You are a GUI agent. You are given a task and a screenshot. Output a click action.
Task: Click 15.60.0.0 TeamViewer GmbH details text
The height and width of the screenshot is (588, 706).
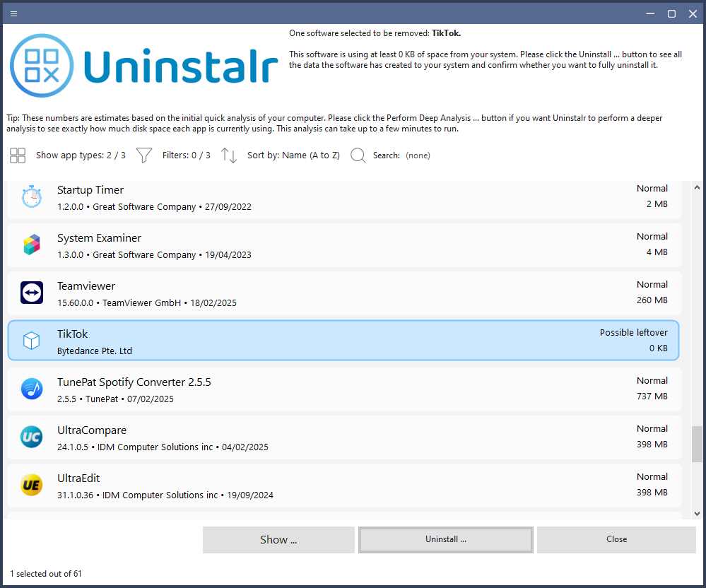(147, 303)
